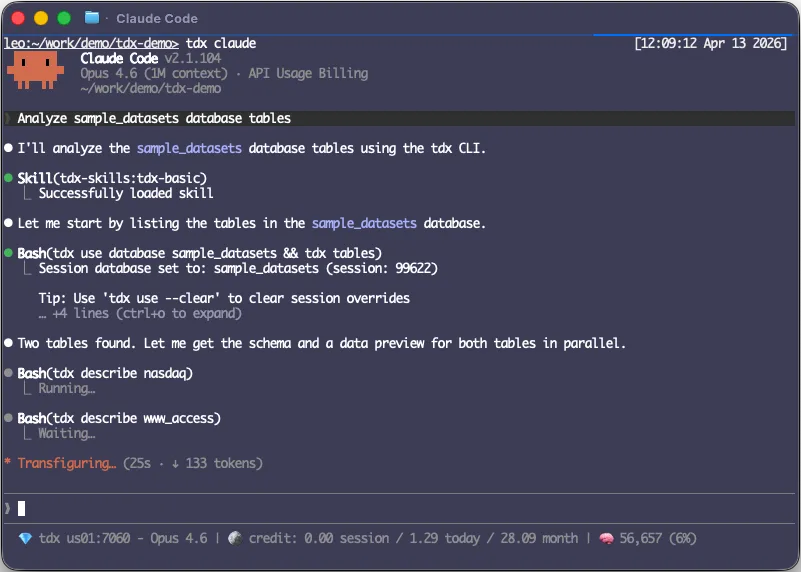Click the folder icon in the title bar
The image size is (801, 572).
92,18
